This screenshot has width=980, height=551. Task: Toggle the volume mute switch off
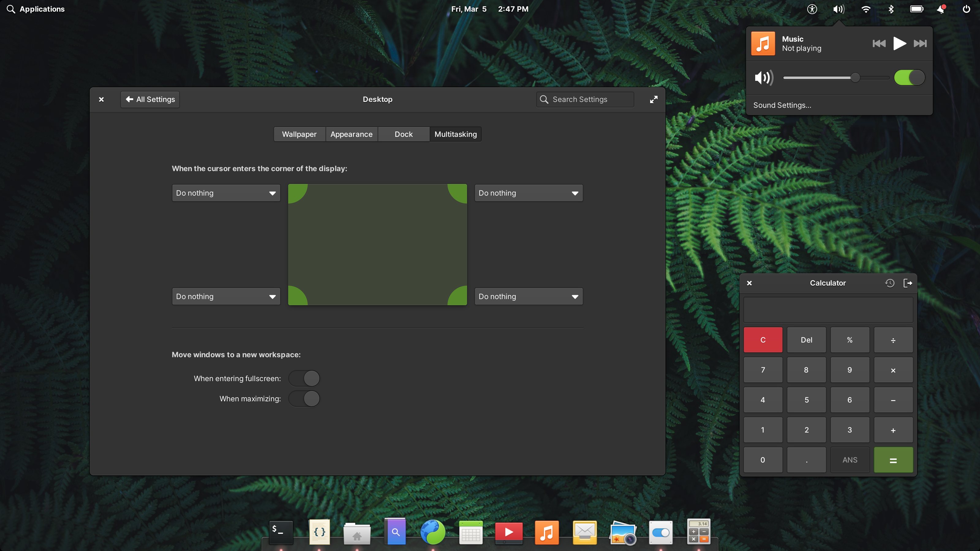point(909,77)
